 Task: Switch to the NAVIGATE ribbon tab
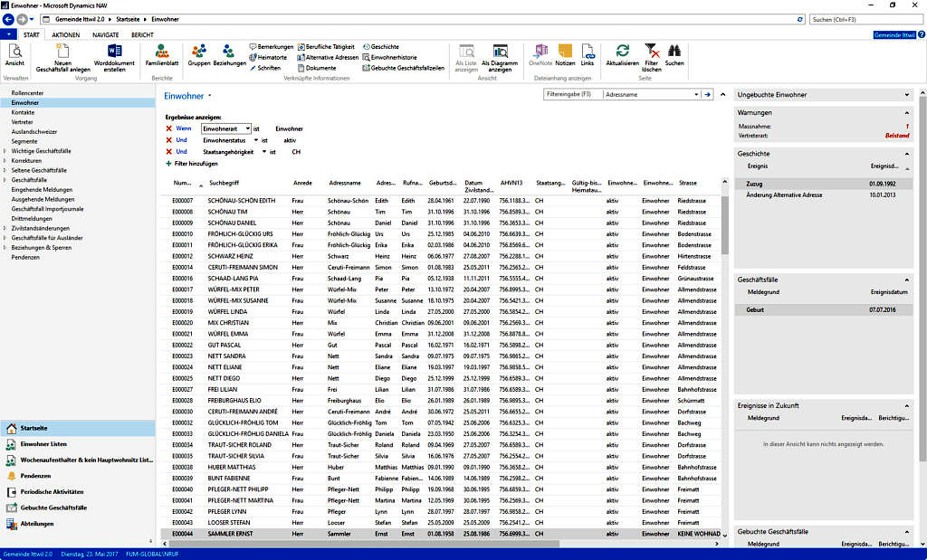click(105, 35)
